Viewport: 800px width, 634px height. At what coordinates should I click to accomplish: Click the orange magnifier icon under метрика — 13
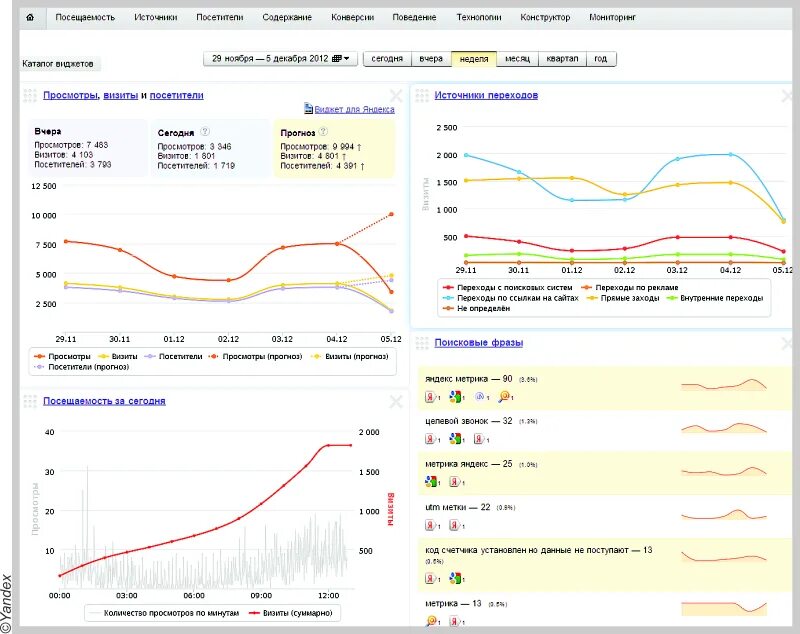(431, 621)
